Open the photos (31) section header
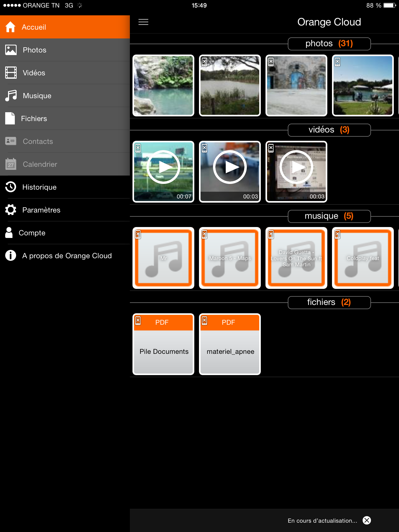 tap(329, 44)
